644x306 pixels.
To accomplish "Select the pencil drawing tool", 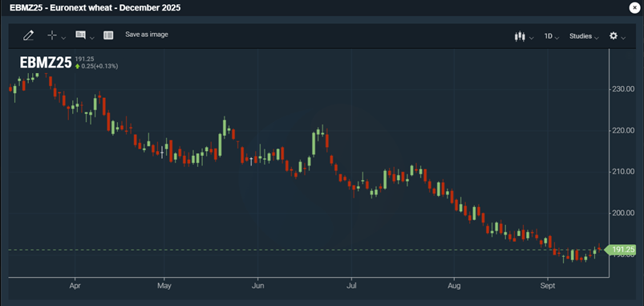I will (28, 36).
